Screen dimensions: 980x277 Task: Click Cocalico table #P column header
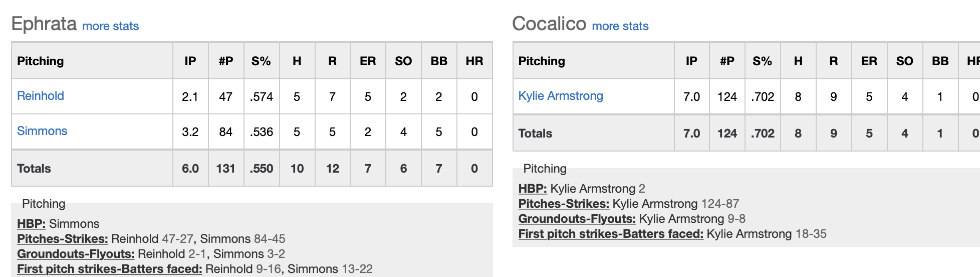[727, 61]
